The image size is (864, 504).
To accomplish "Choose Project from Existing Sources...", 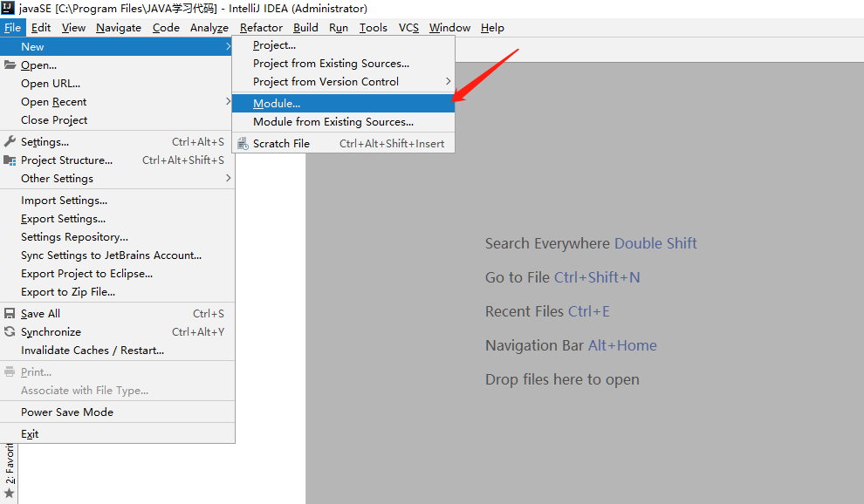I will (343, 64).
